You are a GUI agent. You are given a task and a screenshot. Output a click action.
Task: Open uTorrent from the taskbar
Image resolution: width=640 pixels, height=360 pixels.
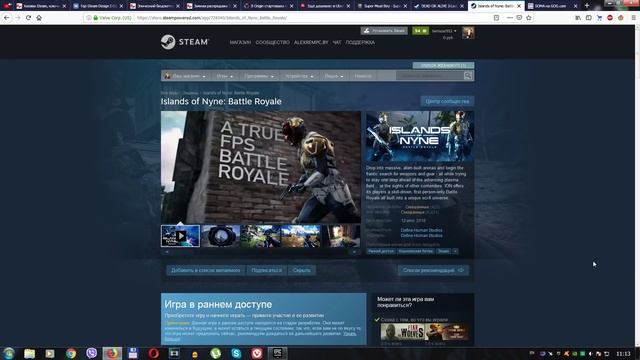[x=216, y=353]
